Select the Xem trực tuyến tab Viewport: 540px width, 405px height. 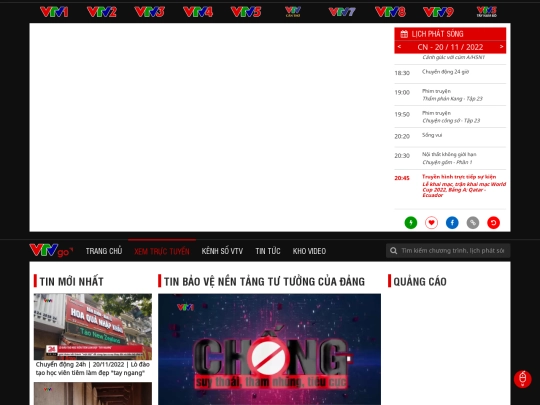pos(162,251)
